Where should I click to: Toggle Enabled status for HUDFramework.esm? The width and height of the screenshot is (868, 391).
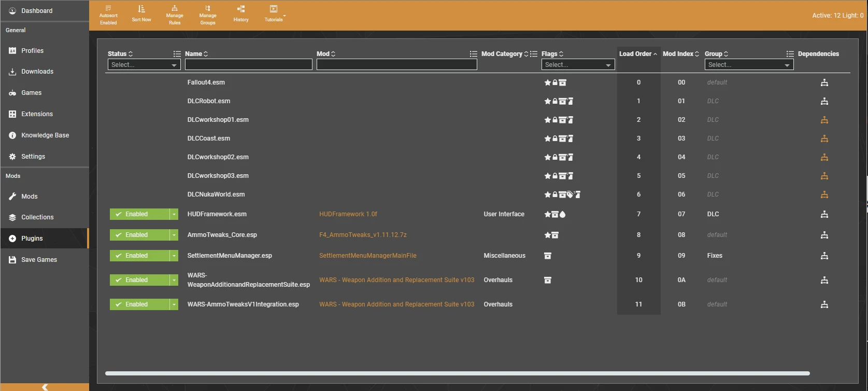coord(139,214)
